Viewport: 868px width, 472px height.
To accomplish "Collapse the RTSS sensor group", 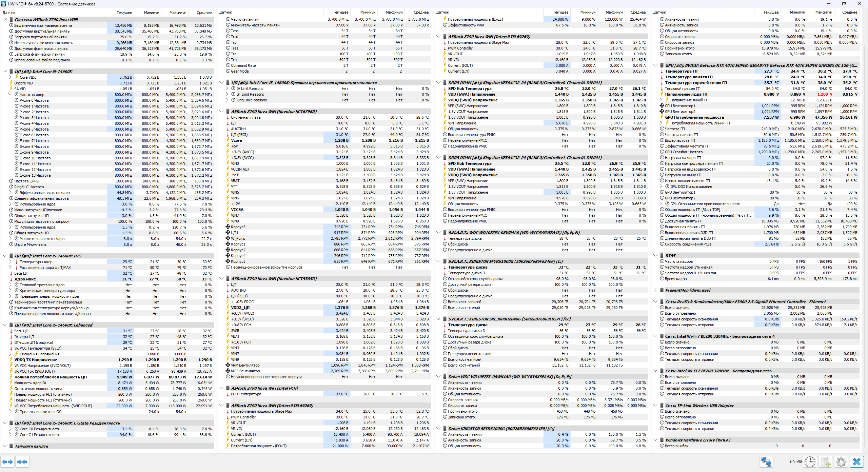I will (655, 256).
